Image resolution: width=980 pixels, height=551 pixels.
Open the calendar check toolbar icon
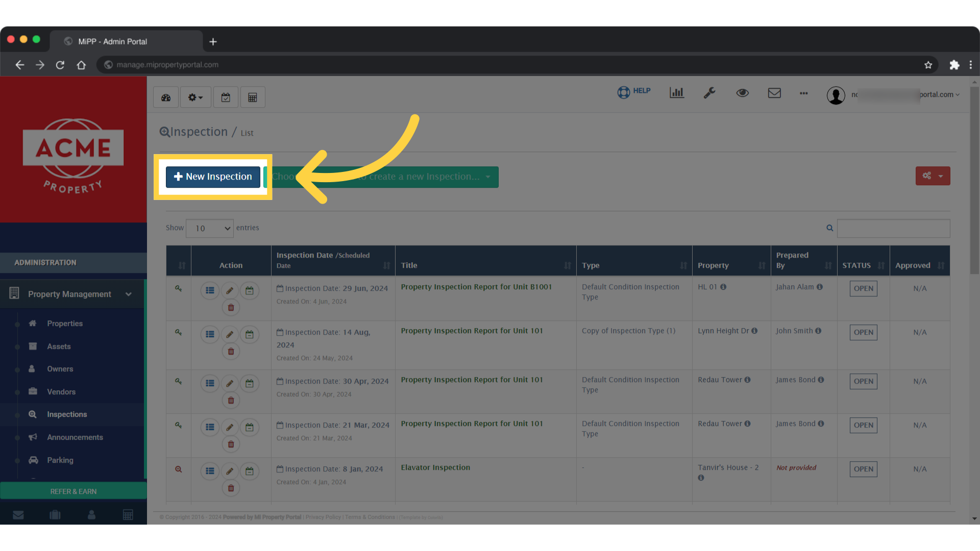[x=226, y=97]
